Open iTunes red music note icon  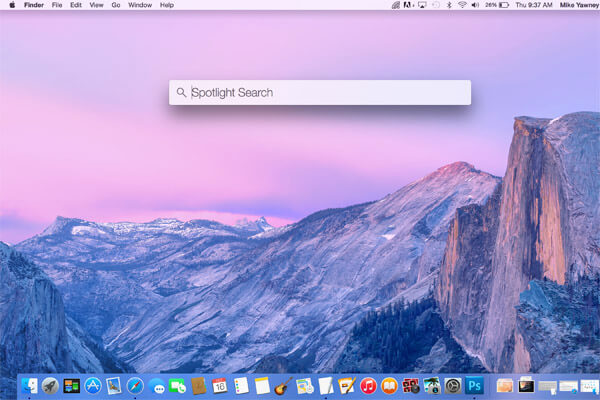tap(368, 386)
